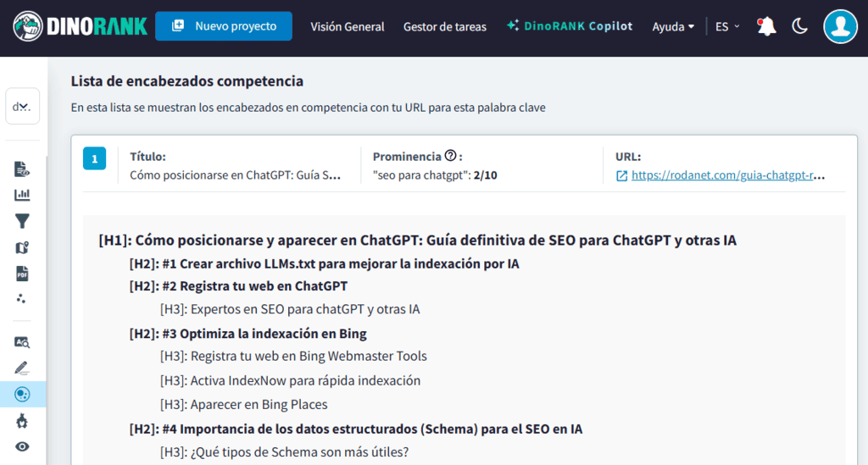Click H2 '#3 Optimiza la indexación en Bing'
This screenshot has height=465, width=868.
[248, 334]
